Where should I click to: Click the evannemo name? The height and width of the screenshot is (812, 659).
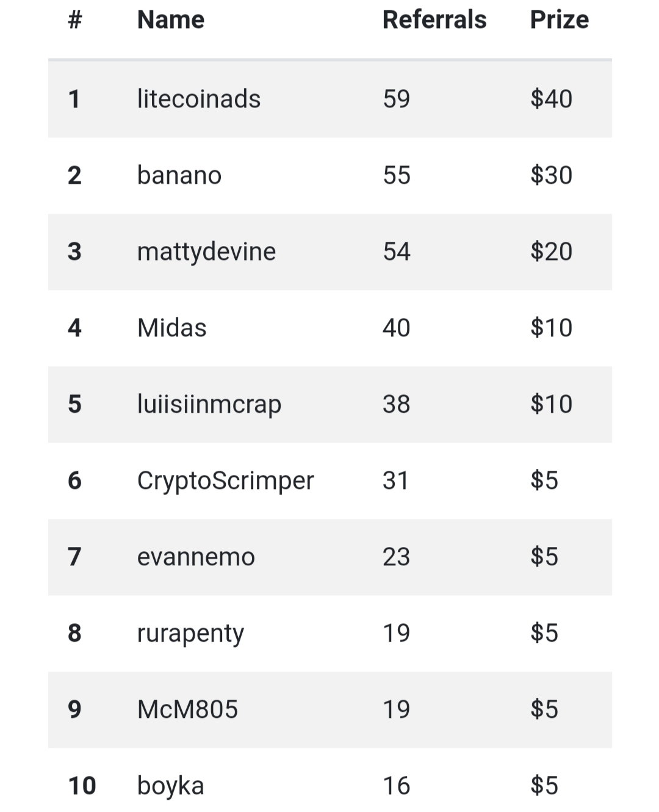pos(196,557)
